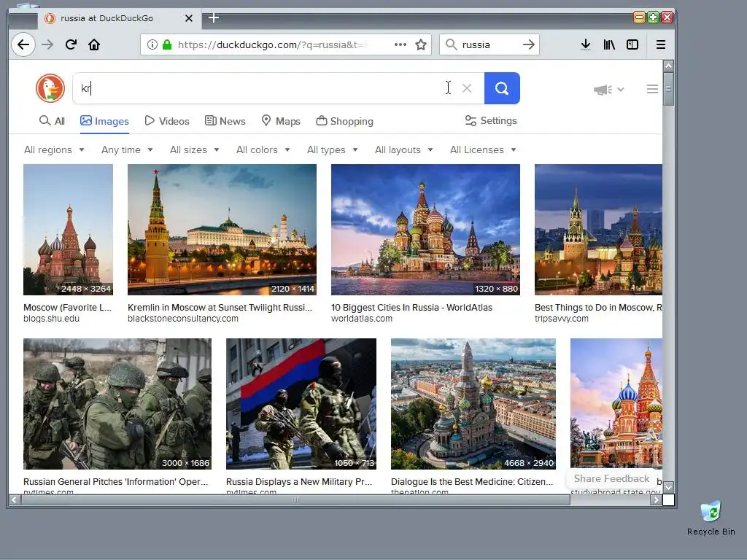Viewport: 747px width, 560px height.
Task: Open DuckDuckGo side menu hamburger icon
Action: (652, 89)
